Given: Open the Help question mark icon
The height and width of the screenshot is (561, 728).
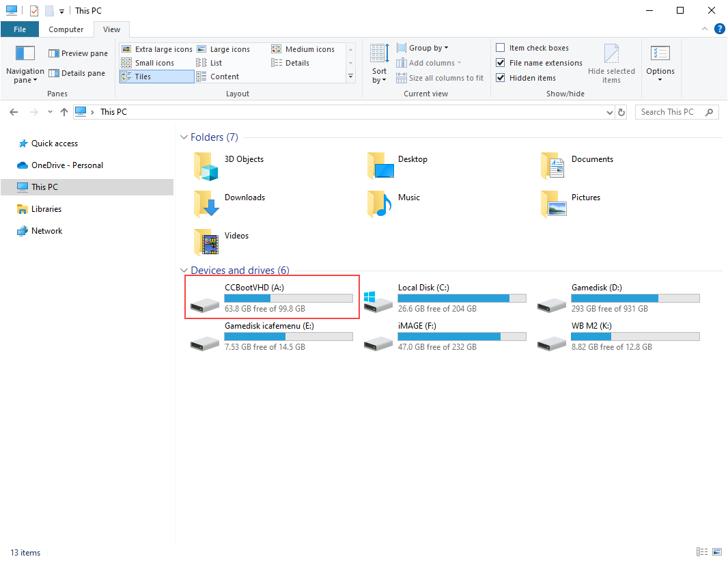Looking at the screenshot, I should (x=719, y=29).
